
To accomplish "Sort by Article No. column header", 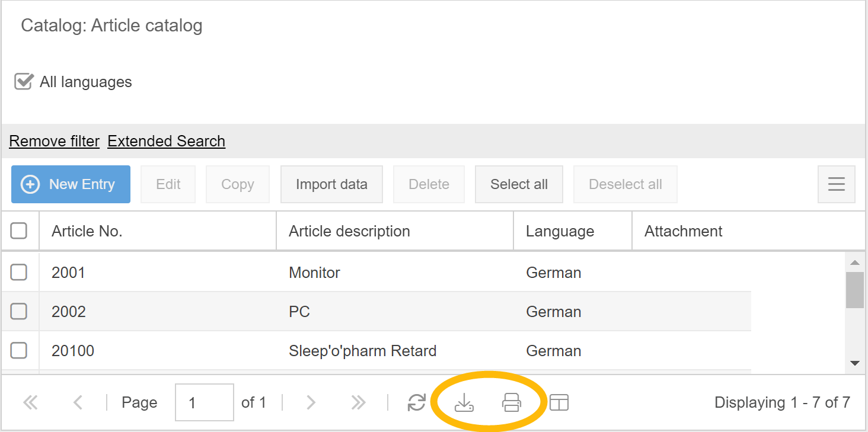I will click(x=87, y=231).
